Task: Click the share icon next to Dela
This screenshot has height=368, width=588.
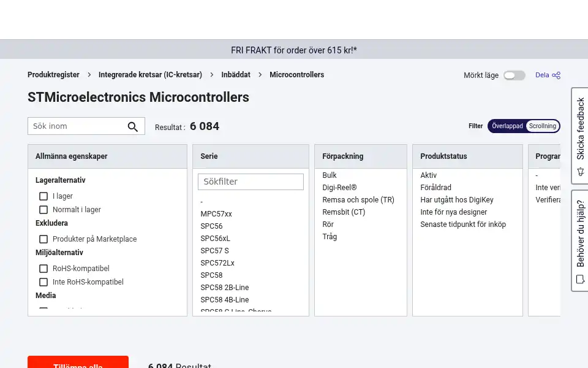Action: point(556,75)
